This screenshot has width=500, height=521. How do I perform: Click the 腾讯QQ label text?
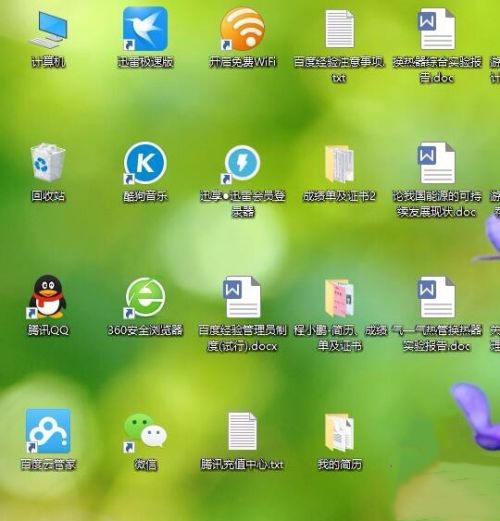48,330
